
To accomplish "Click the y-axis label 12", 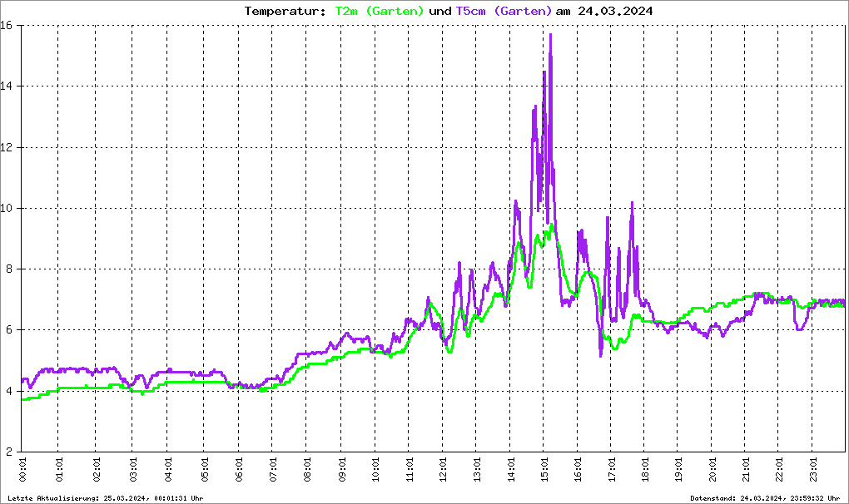I will click(x=7, y=147).
